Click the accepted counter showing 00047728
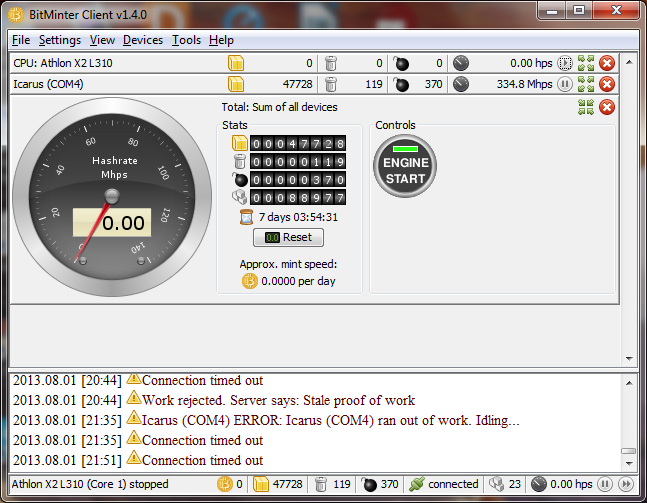 pyautogui.click(x=298, y=143)
